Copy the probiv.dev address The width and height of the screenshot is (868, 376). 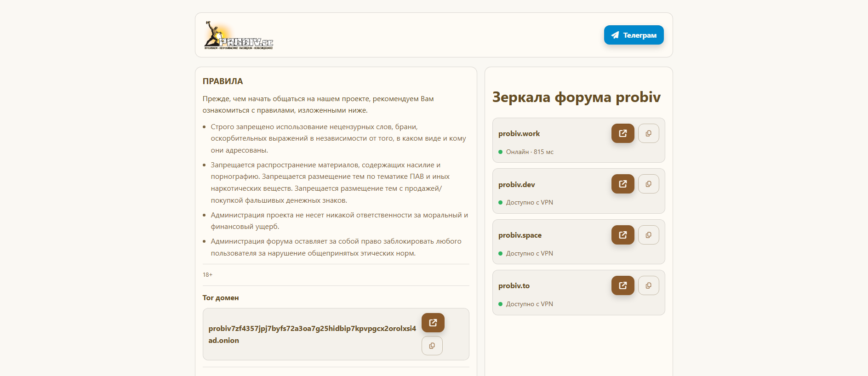pyautogui.click(x=648, y=184)
